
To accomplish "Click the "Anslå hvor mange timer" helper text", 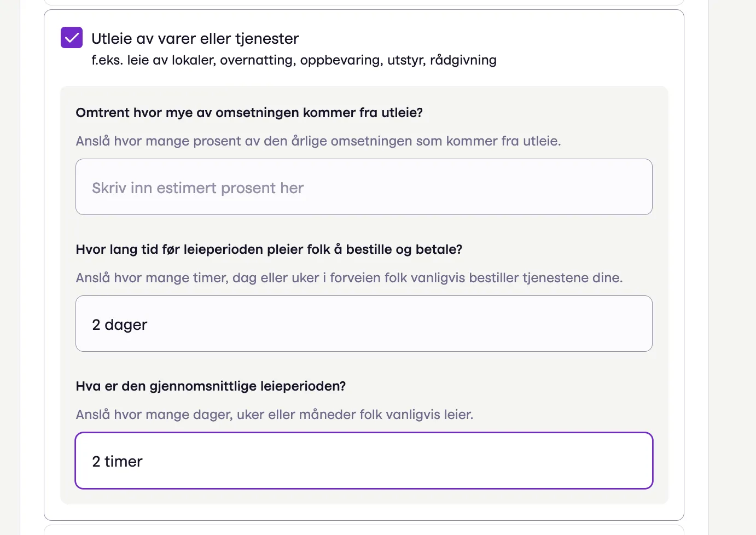I will pyautogui.click(x=349, y=278).
